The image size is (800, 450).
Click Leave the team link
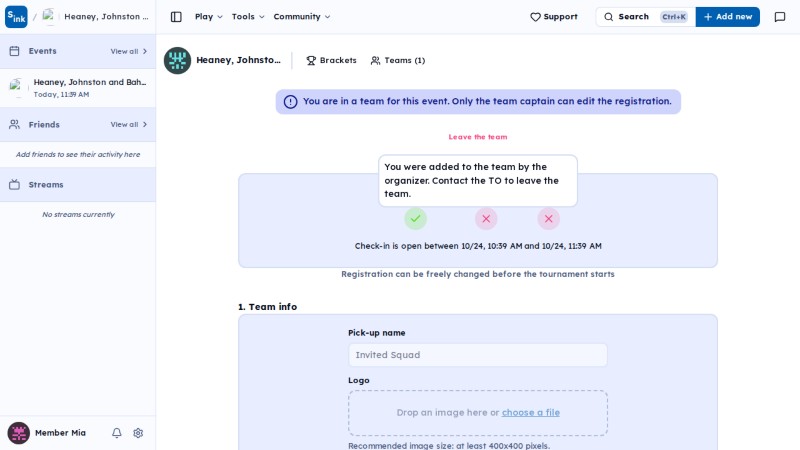478,137
